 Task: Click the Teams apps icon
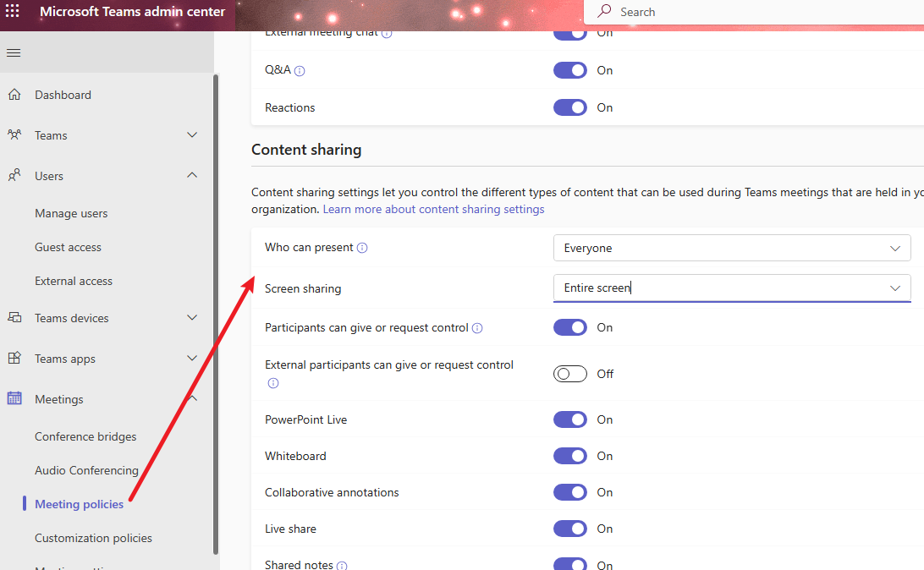[14, 358]
